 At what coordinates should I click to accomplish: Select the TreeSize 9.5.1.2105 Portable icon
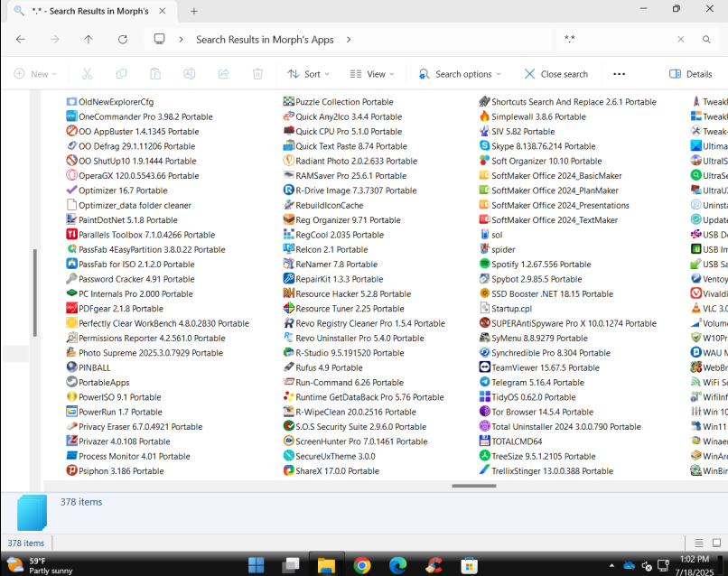pyautogui.click(x=485, y=456)
